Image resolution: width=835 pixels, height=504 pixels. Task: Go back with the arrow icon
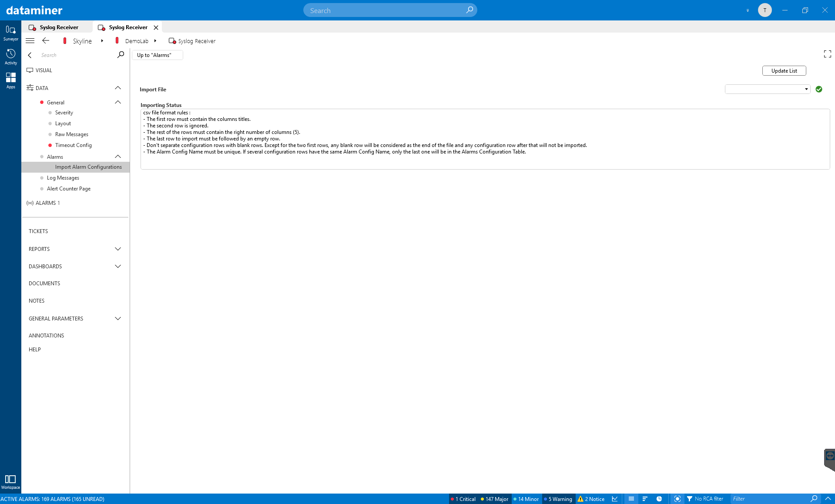(x=46, y=40)
